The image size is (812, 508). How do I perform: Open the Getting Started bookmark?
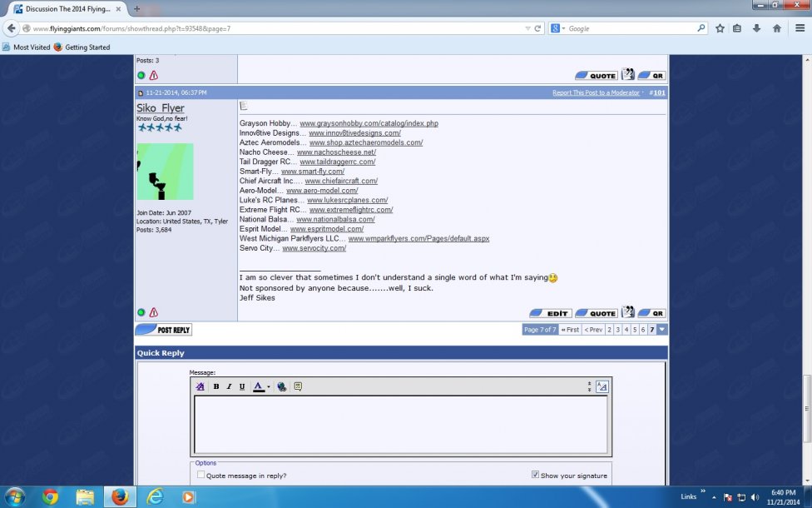tap(82, 47)
